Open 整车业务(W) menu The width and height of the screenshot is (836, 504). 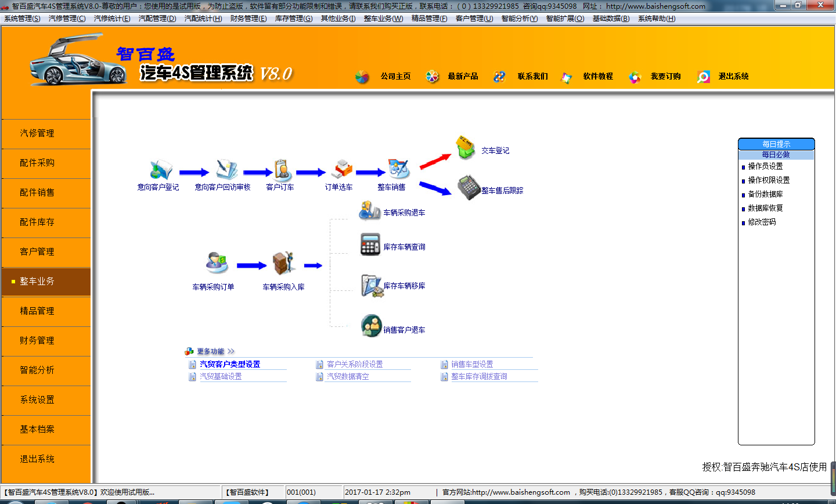(x=383, y=19)
